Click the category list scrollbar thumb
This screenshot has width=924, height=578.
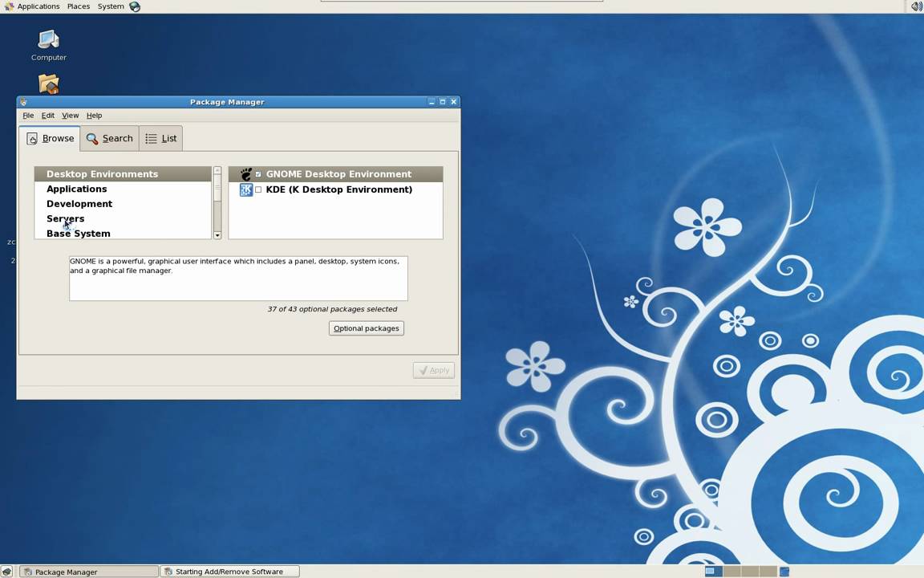(217, 189)
